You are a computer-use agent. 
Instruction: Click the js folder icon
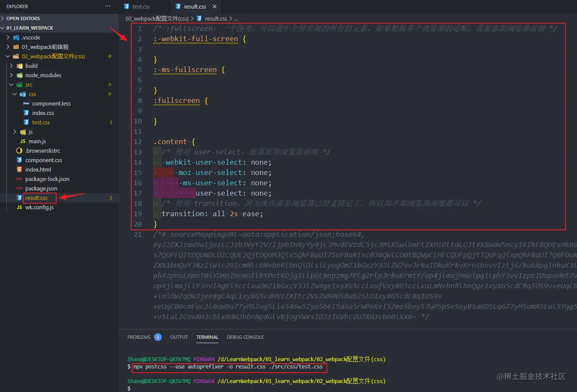(23, 132)
